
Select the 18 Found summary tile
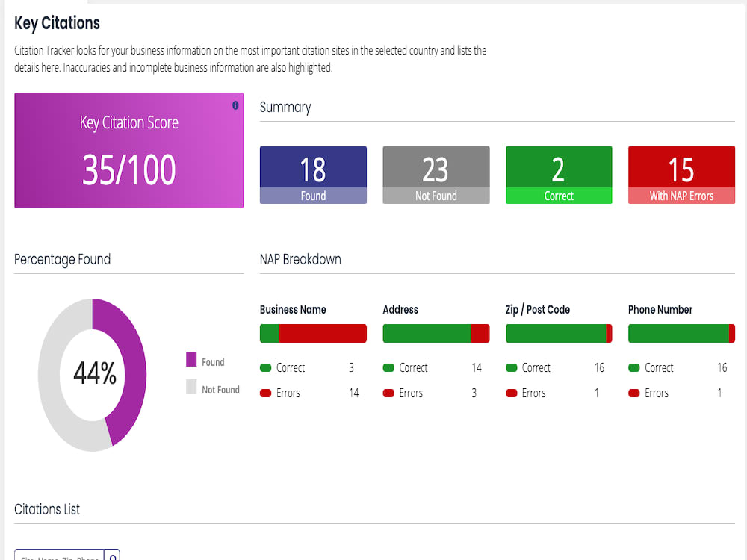coord(313,175)
